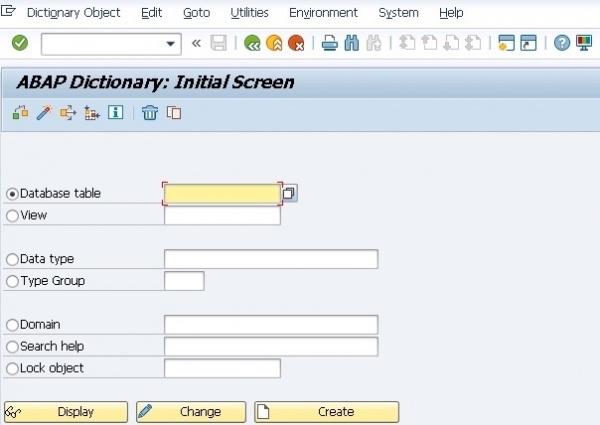The height and width of the screenshot is (425, 600).
Task: Select the Lock object radio button
Action: [x=12, y=368]
